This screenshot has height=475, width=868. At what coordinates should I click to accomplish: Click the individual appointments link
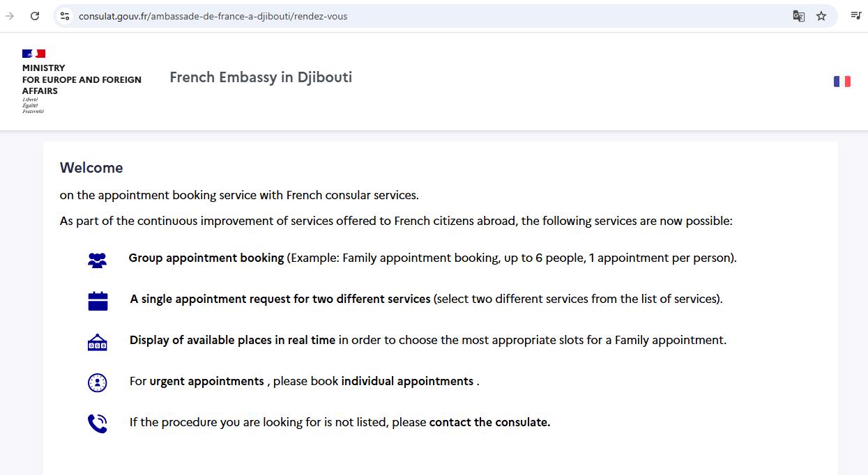(x=407, y=381)
